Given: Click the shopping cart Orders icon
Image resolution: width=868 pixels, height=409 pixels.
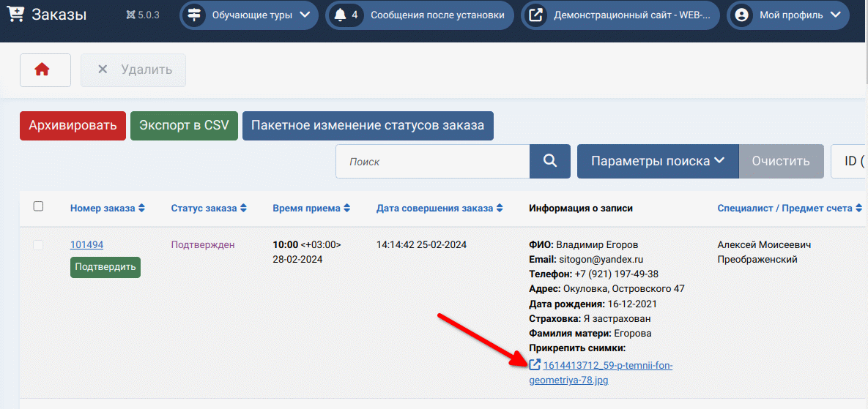Looking at the screenshot, I should click(x=14, y=15).
